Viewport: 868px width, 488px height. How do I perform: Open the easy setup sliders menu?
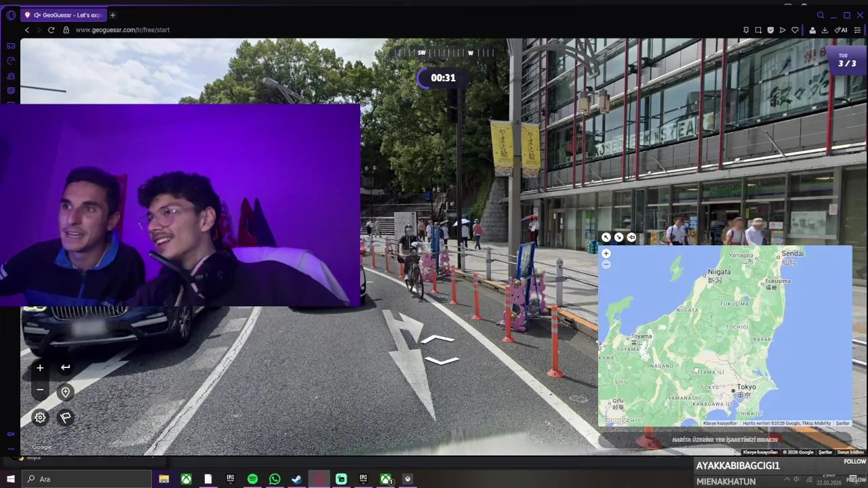tap(857, 30)
